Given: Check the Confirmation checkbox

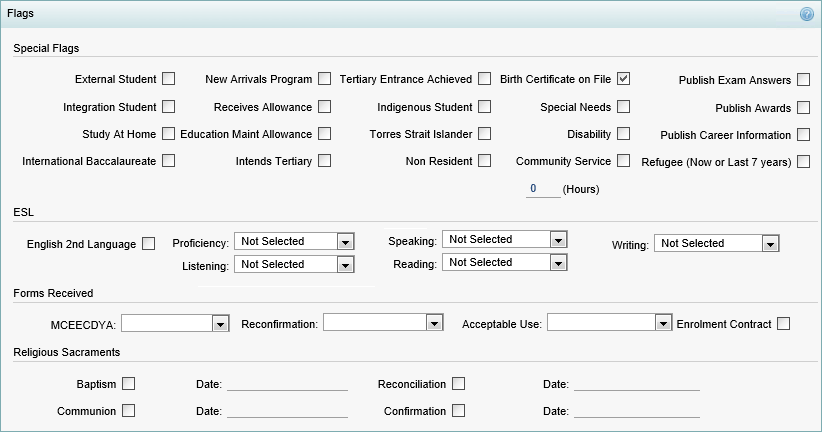Looking at the screenshot, I should pos(458,411).
